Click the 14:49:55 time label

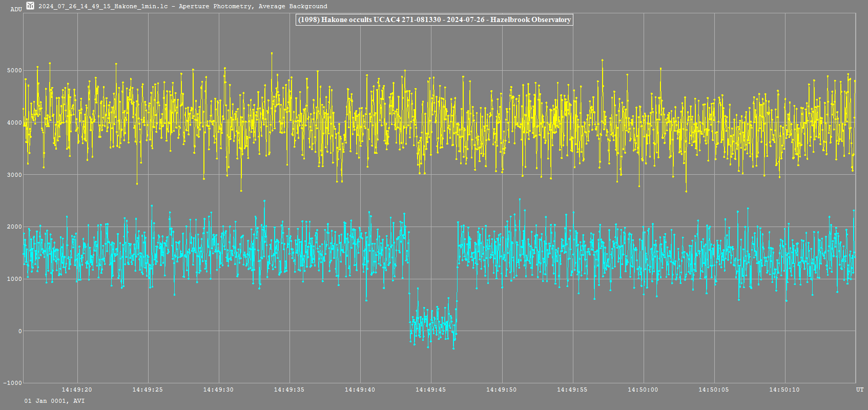572,389
